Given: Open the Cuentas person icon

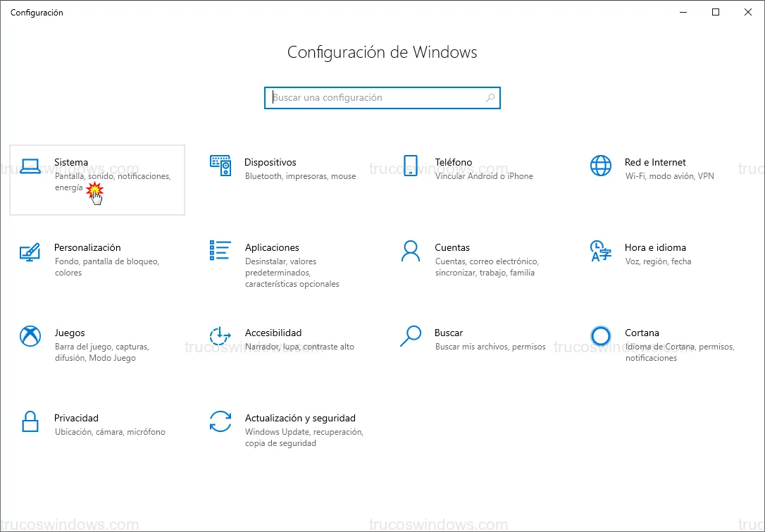Looking at the screenshot, I should tap(411, 251).
